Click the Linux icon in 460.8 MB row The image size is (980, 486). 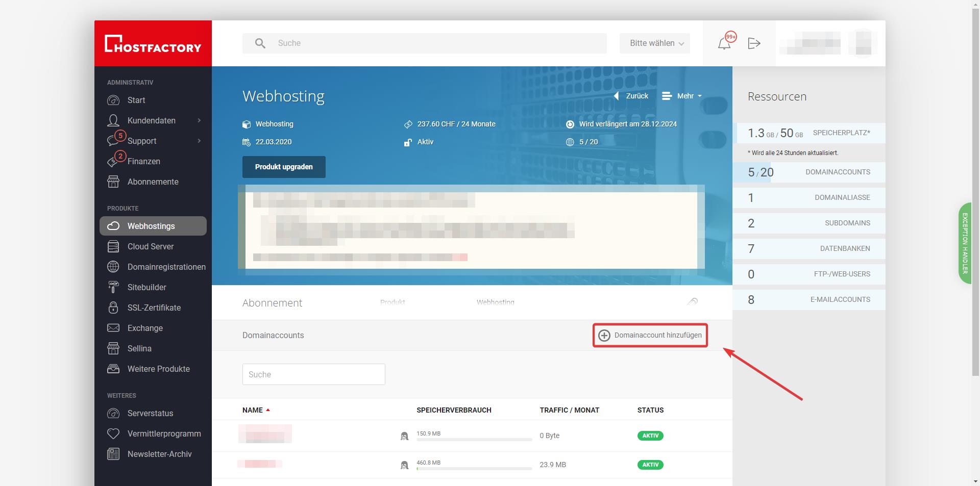pyautogui.click(x=404, y=465)
